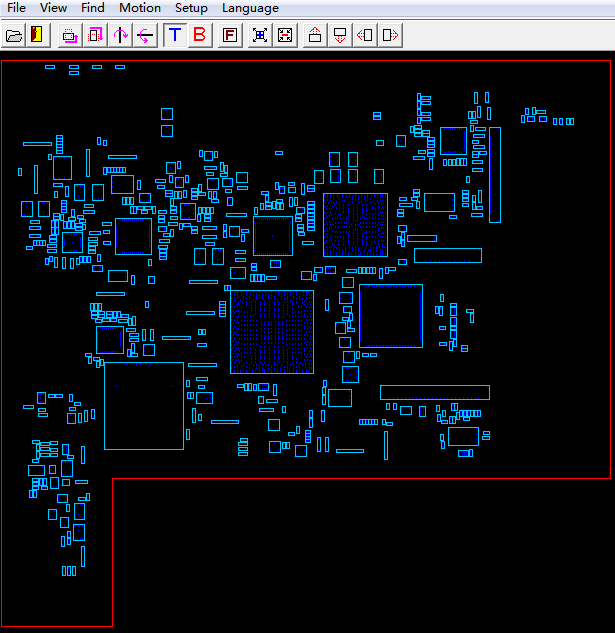Click the zoom in icon

tap(260, 35)
